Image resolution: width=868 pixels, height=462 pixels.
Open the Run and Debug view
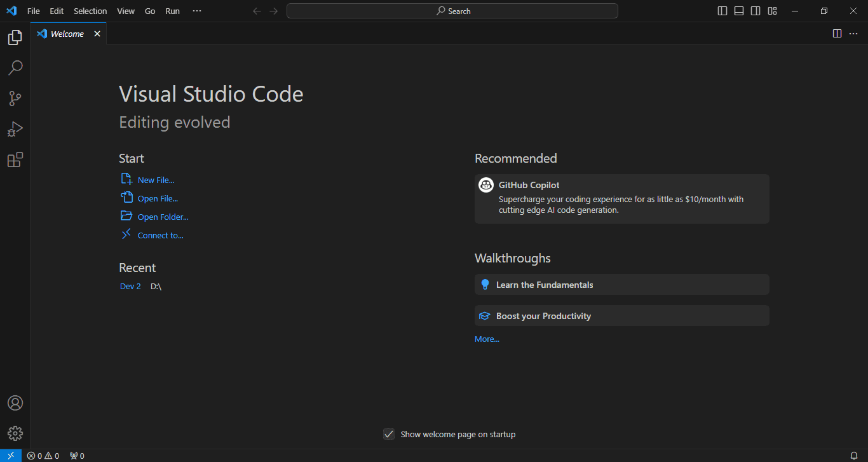click(x=15, y=129)
